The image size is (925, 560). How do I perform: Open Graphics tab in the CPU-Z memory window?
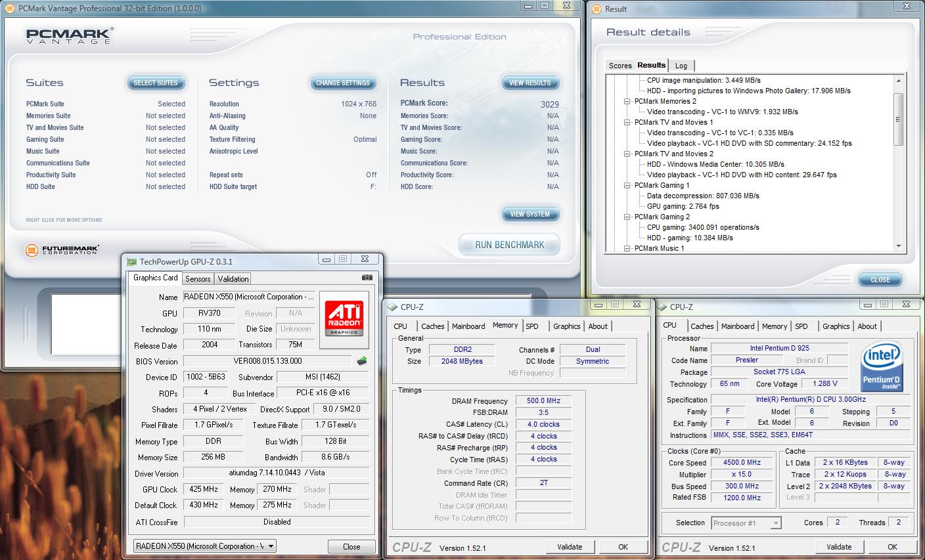coord(567,326)
